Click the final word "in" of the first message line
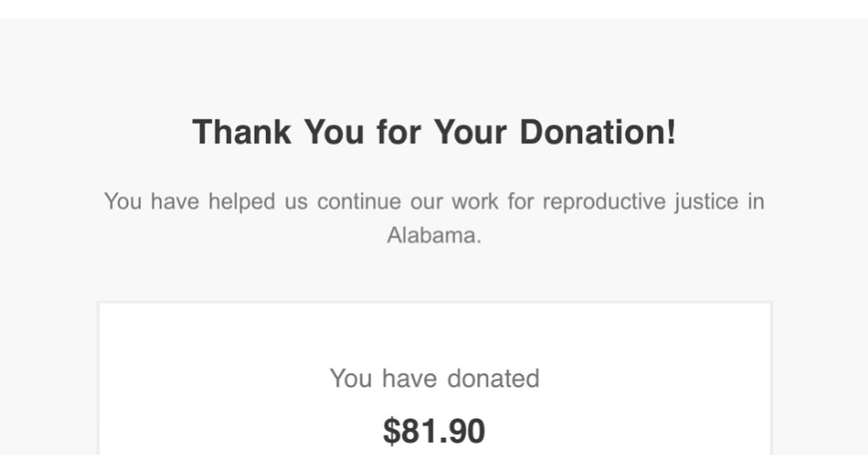Image resolution: width=868 pixels, height=455 pixels. pyautogui.click(x=756, y=202)
